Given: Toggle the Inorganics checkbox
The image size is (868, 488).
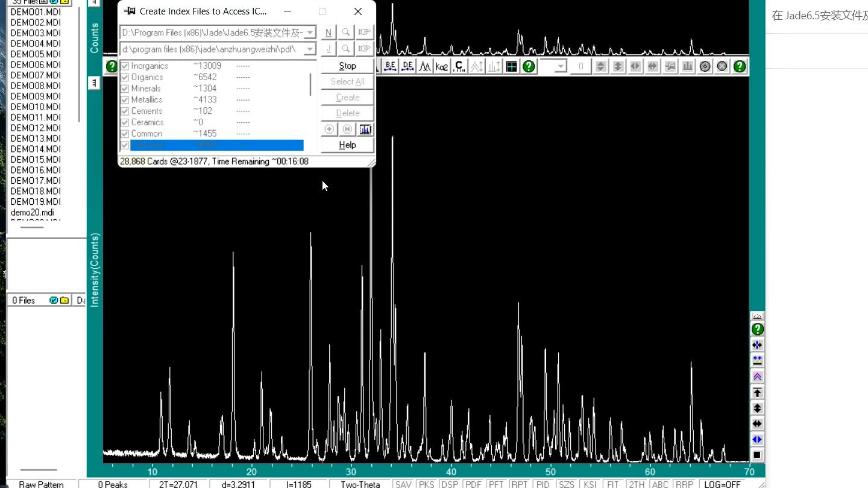Looking at the screenshot, I should pyautogui.click(x=125, y=66).
